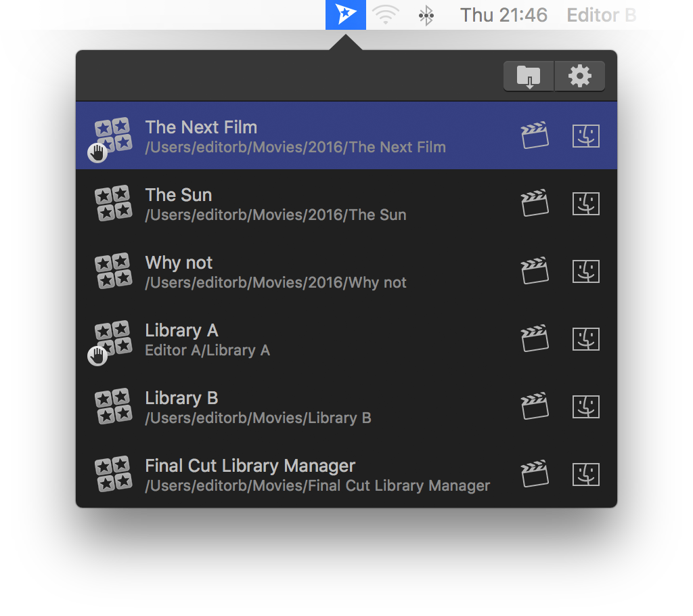693x616 pixels.
Task: Click the Final Cut Library Manager menu bar icon
Action: tap(346, 15)
